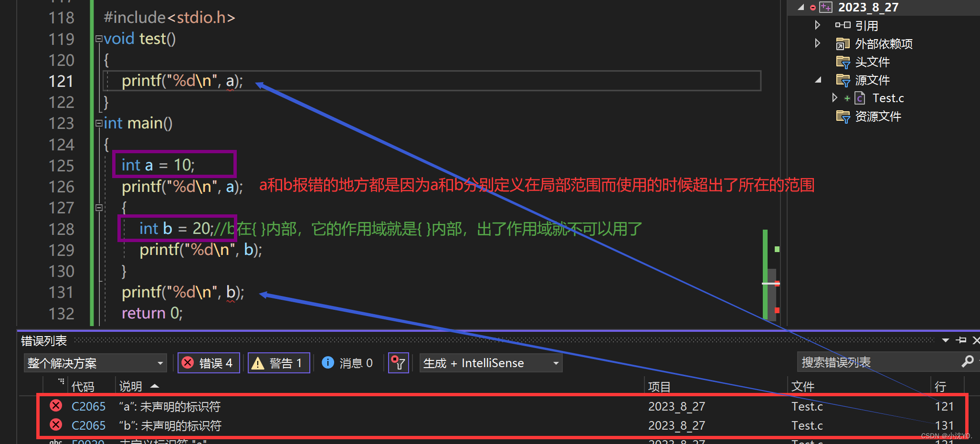Click the 头文件 filter folder icon
The width and height of the screenshot is (980, 444).
tap(843, 62)
